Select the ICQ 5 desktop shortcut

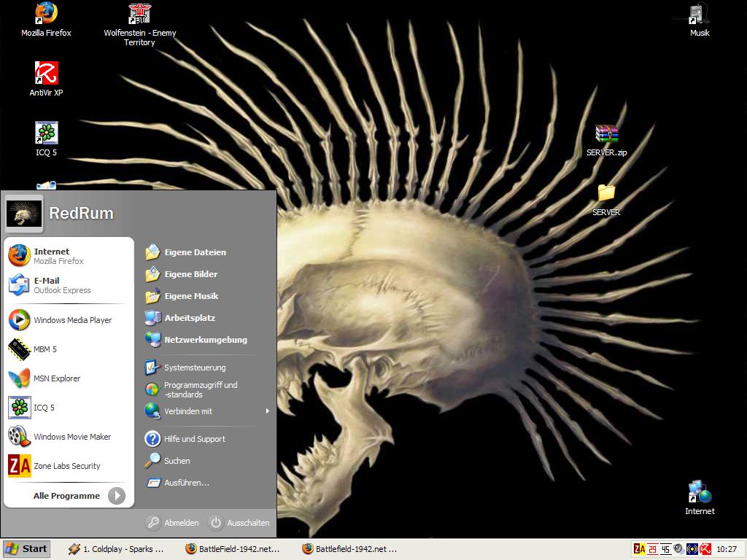click(46, 139)
